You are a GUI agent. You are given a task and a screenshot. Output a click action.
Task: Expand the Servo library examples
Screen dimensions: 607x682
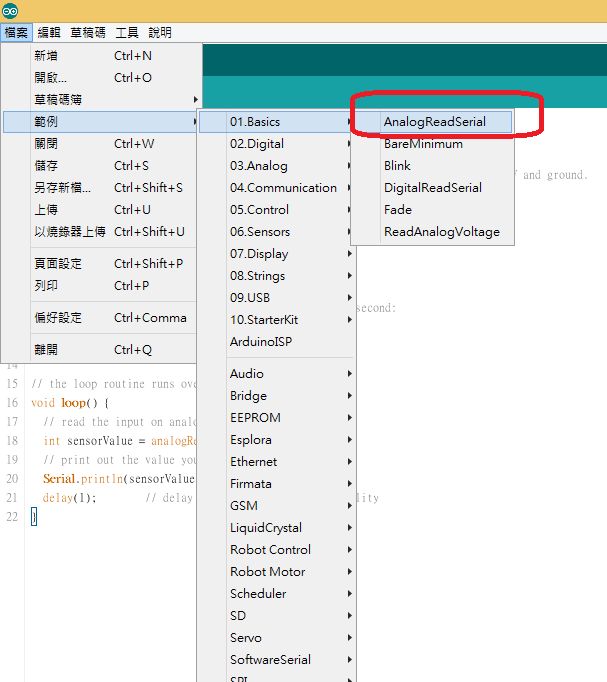click(x=277, y=638)
